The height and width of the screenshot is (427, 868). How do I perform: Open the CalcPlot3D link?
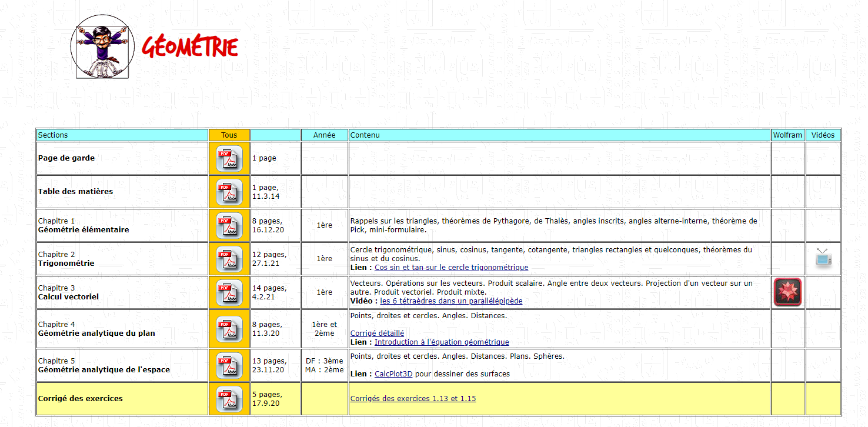coord(393,374)
